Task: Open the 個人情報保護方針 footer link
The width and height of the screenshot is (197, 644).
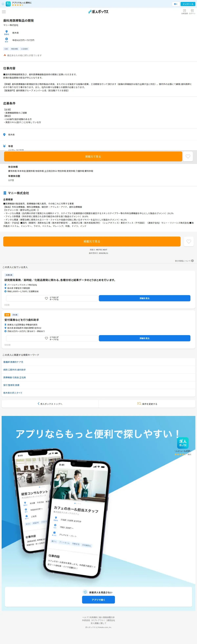Action: (107, 617)
